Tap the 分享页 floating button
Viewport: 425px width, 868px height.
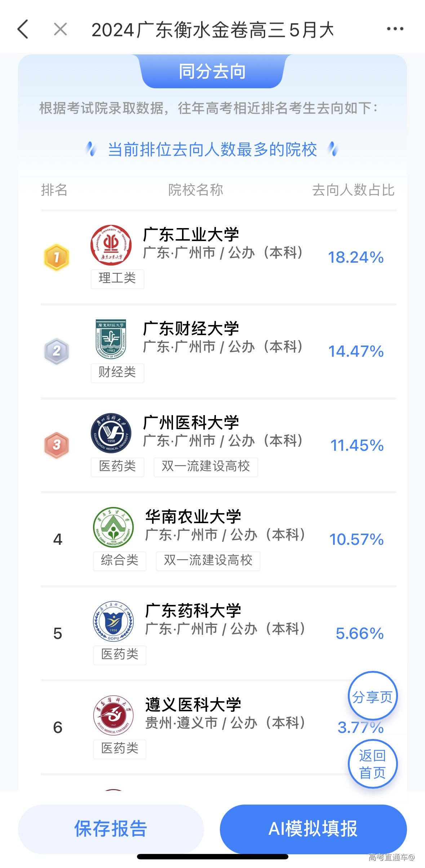click(x=372, y=697)
